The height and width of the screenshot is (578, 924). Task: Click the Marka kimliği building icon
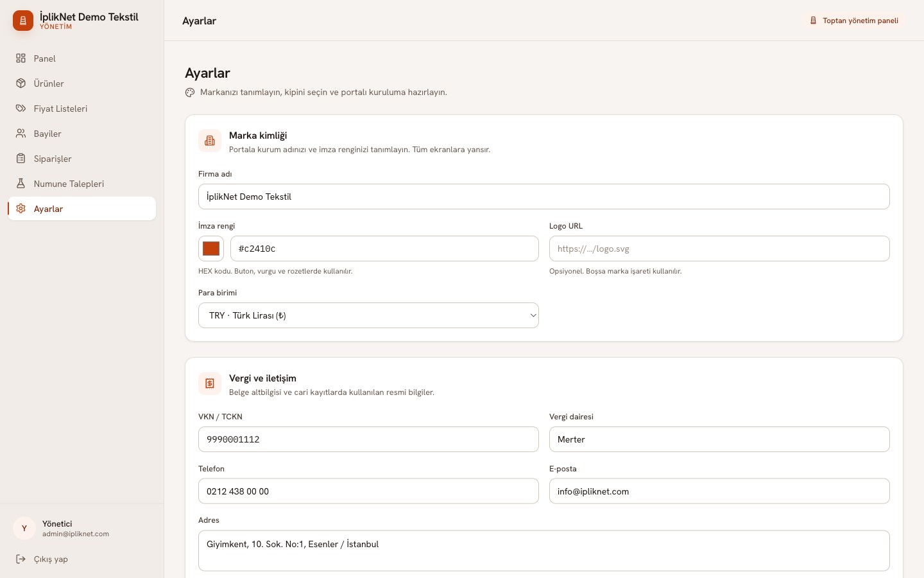pos(210,141)
